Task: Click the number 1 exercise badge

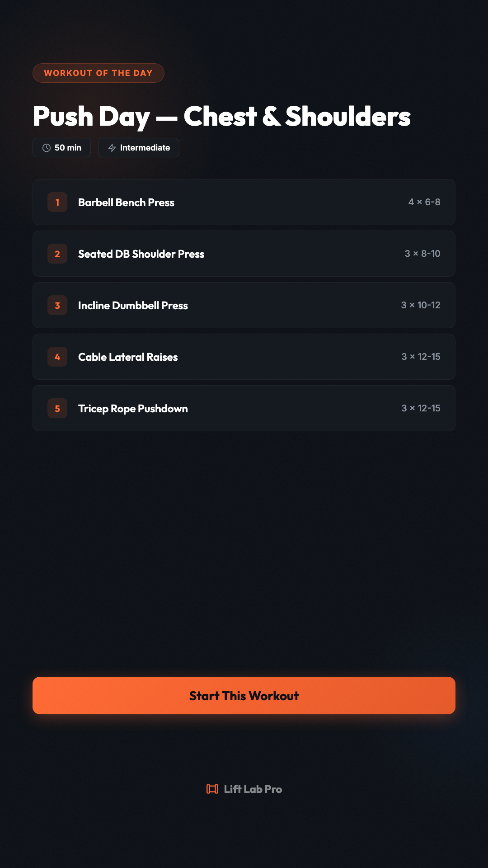Action: 57,202
